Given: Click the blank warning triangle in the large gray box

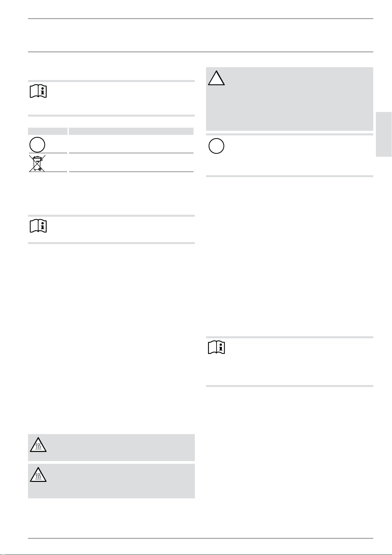Looking at the screenshot, I should pos(217,78).
